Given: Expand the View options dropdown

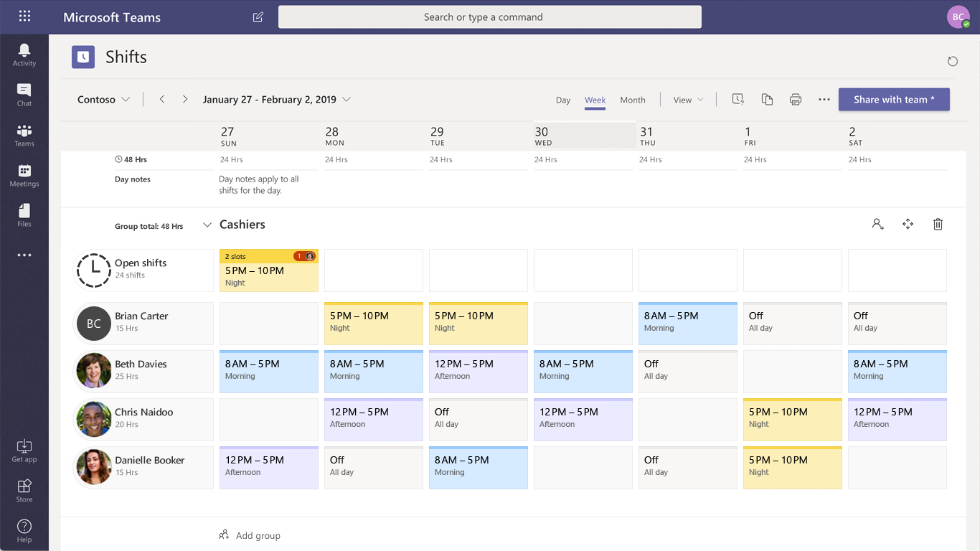Looking at the screenshot, I should click(x=688, y=100).
